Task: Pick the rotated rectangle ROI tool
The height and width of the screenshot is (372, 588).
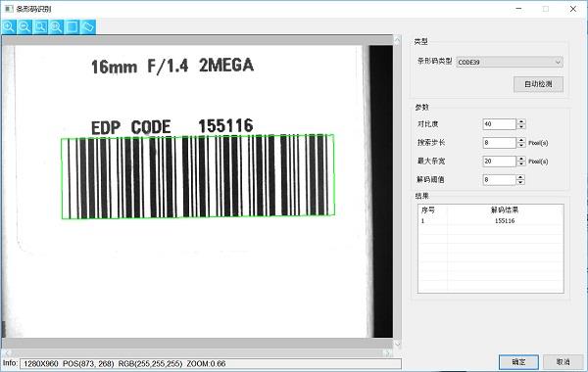Action: pyautogui.click(x=88, y=27)
